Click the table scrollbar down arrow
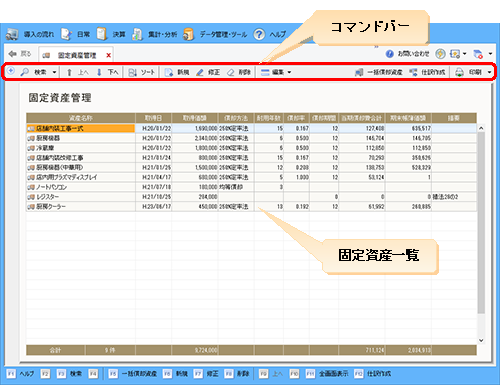The width and height of the screenshot is (500, 385). (481, 340)
